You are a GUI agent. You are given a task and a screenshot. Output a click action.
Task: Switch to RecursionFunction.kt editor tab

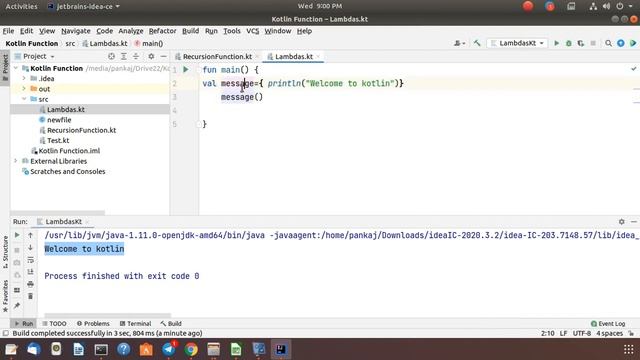(217, 57)
